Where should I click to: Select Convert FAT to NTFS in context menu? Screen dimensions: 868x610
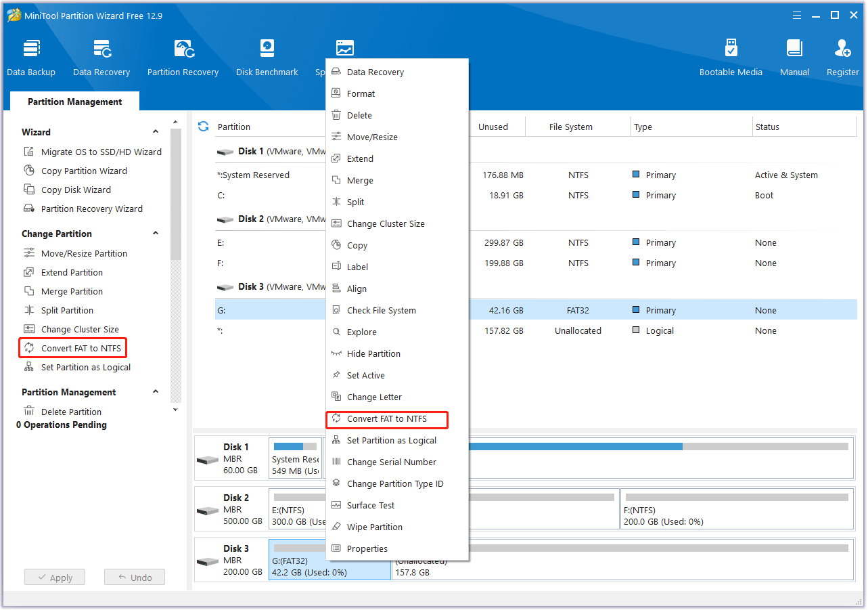point(397,418)
